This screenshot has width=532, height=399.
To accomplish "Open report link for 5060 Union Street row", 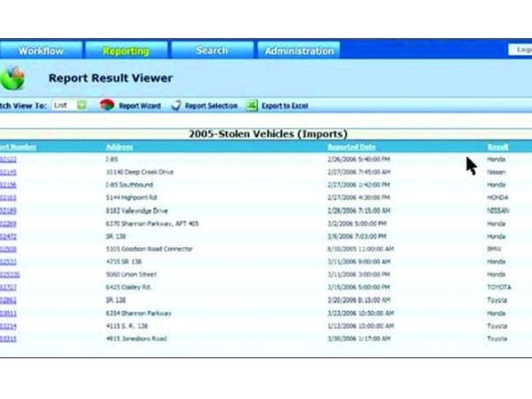I will coord(10,275).
